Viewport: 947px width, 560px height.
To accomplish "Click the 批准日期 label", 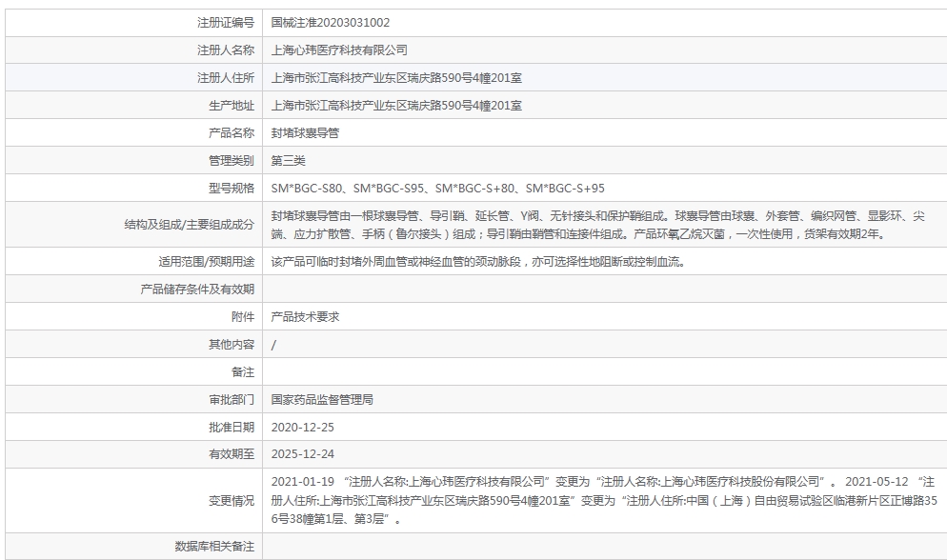I will pos(232,428).
